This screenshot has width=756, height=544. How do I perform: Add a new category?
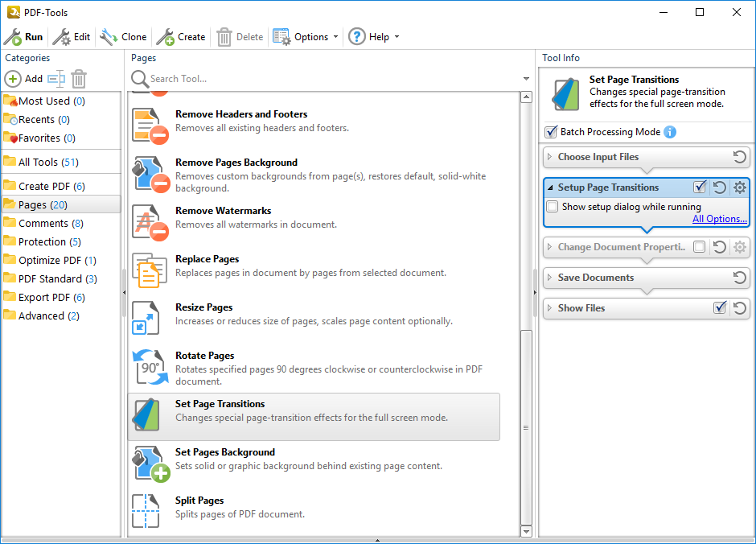pos(24,79)
